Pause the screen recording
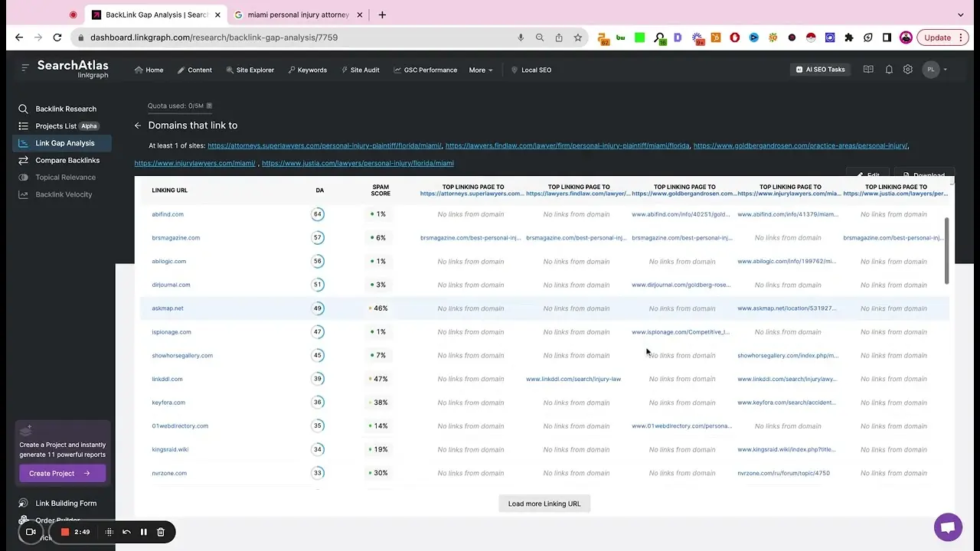The width and height of the screenshot is (980, 551). (x=143, y=532)
